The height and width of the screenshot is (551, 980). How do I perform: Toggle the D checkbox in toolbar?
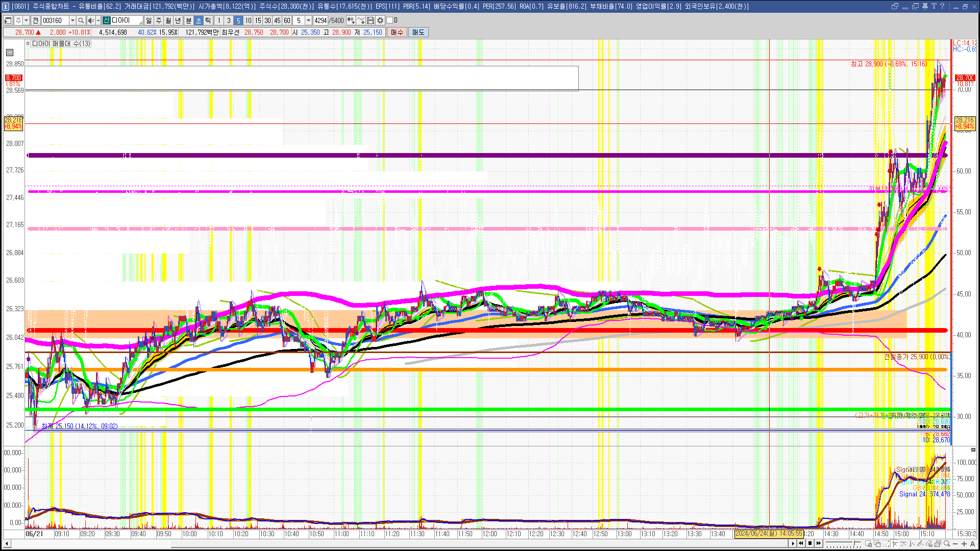pyautogui.click(x=390, y=20)
